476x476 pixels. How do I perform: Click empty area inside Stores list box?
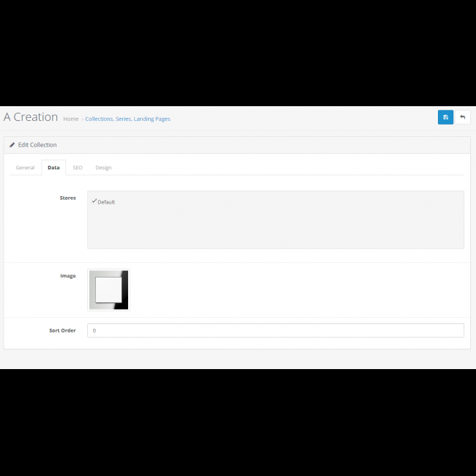point(275,227)
